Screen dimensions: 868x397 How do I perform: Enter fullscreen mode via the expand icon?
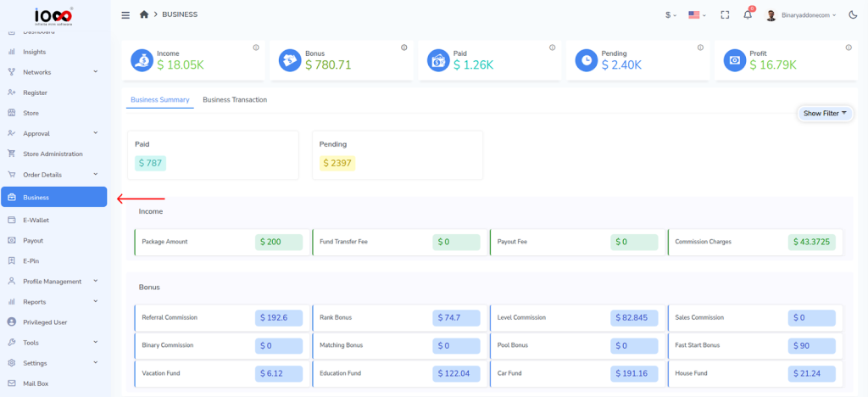pyautogui.click(x=725, y=14)
